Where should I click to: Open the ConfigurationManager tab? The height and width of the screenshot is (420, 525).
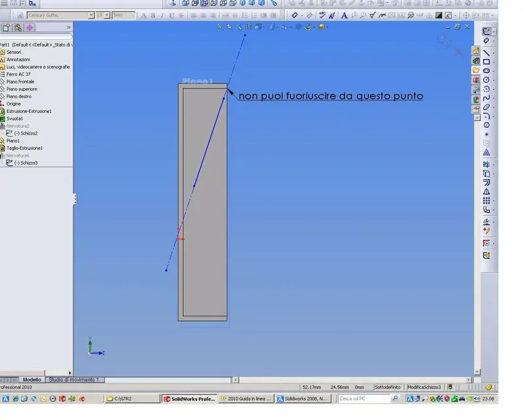[x=18, y=28]
